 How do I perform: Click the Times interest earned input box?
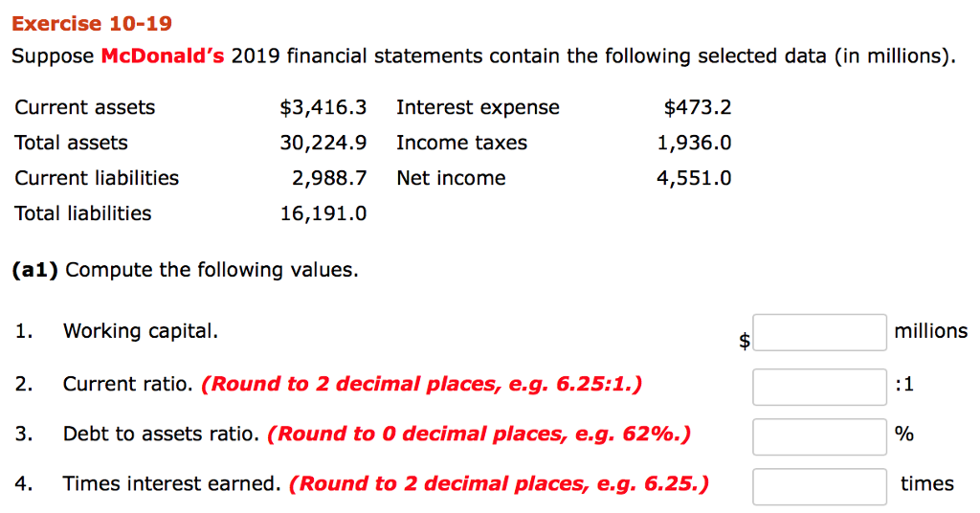click(819, 487)
